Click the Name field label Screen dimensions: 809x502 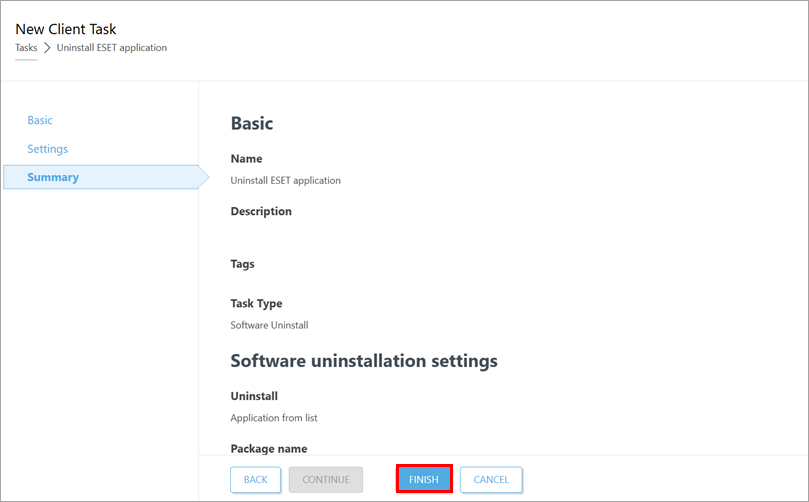point(246,158)
